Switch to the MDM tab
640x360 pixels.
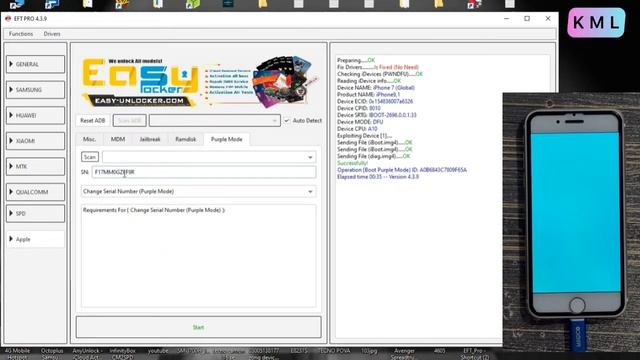coord(118,139)
